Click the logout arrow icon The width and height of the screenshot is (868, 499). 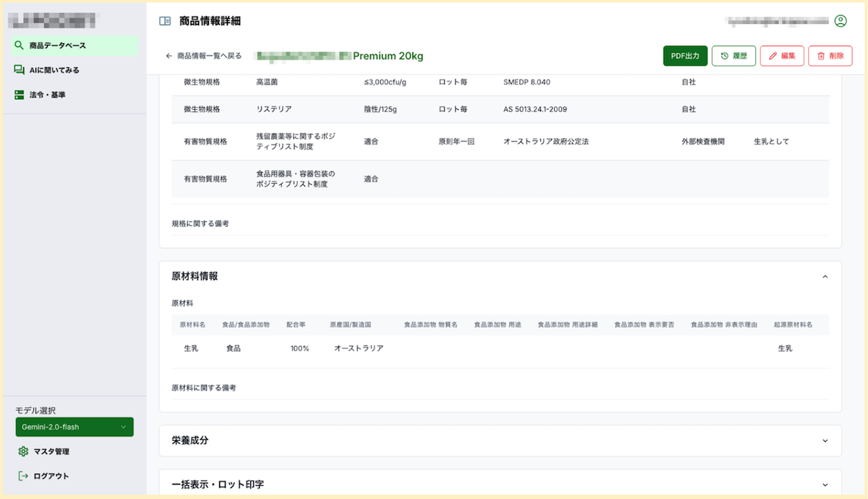click(x=23, y=476)
